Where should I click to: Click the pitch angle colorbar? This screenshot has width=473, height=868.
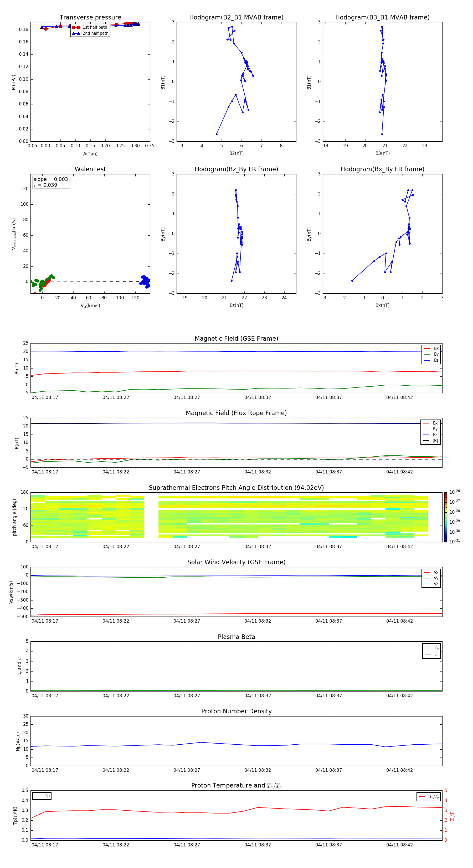[x=446, y=517]
